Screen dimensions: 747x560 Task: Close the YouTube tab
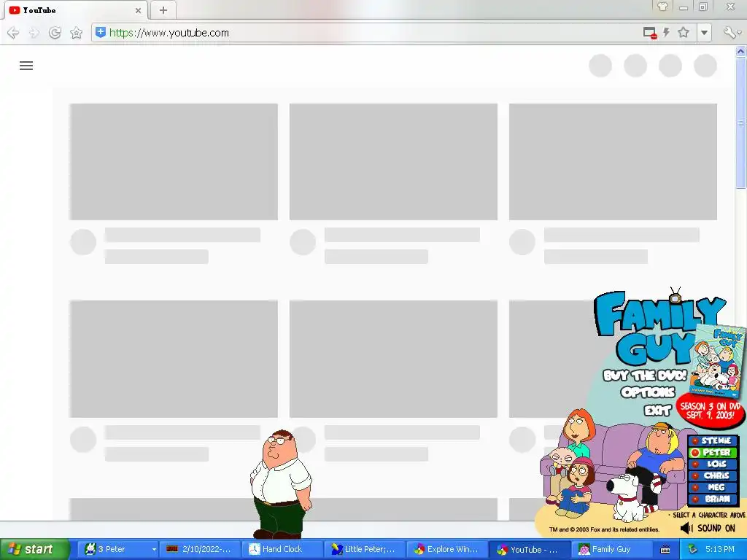point(138,10)
